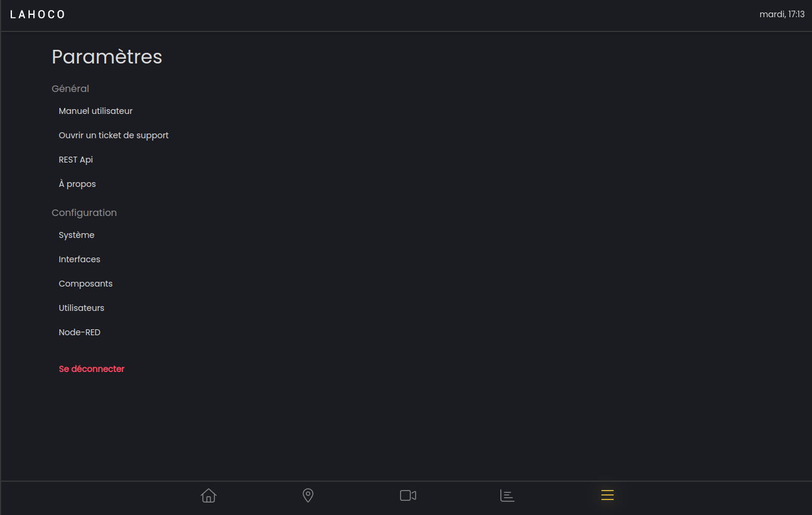
Task: Open the Composants settings
Action: 85,284
